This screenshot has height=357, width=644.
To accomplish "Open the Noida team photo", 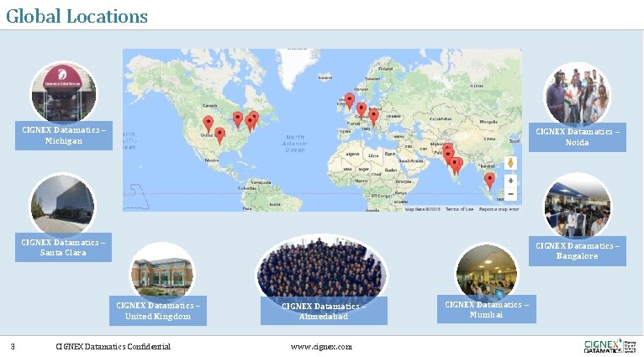I will point(578,94).
